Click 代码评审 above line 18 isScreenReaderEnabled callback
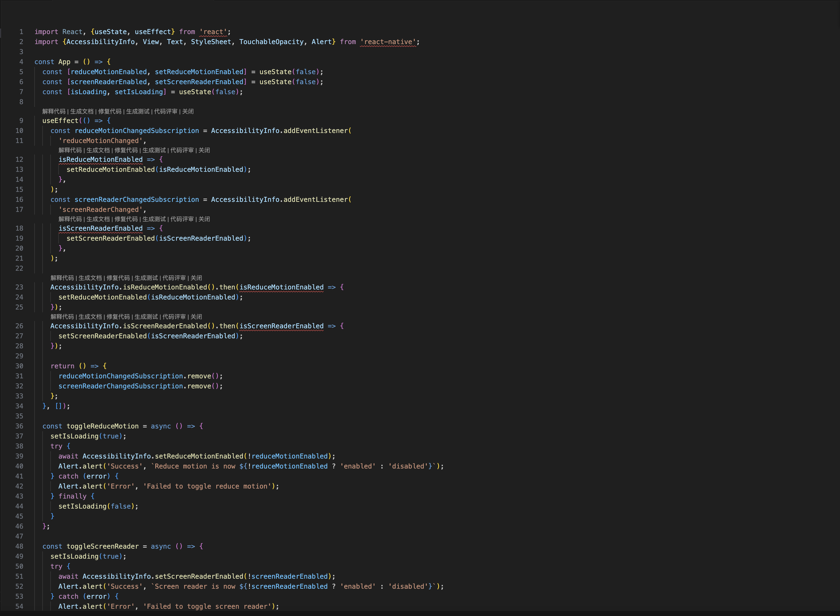Screen dimensions: 840x616 pos(182,219)
